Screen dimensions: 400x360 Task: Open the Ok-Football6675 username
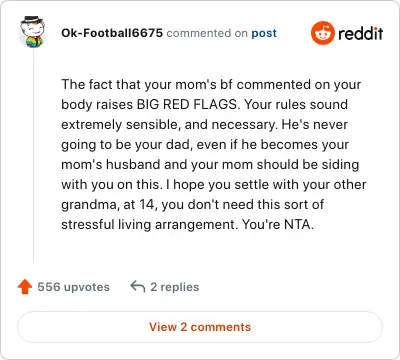click(x=112, y=33)
